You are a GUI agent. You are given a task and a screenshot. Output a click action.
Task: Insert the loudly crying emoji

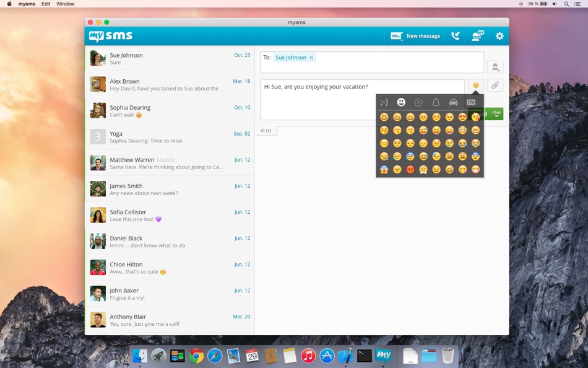click(x=475, y=143)
